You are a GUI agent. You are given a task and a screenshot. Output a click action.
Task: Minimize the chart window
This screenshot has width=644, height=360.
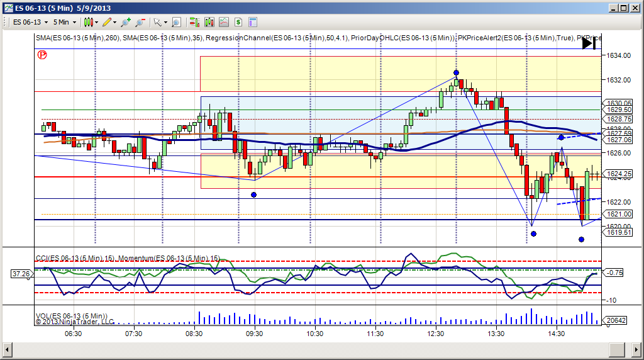[613, 8]
